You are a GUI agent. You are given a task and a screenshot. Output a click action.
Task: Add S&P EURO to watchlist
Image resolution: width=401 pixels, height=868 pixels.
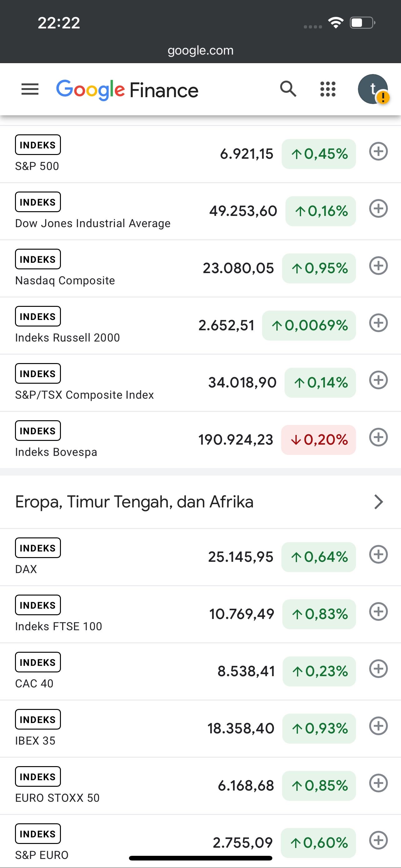click(379, 841)
